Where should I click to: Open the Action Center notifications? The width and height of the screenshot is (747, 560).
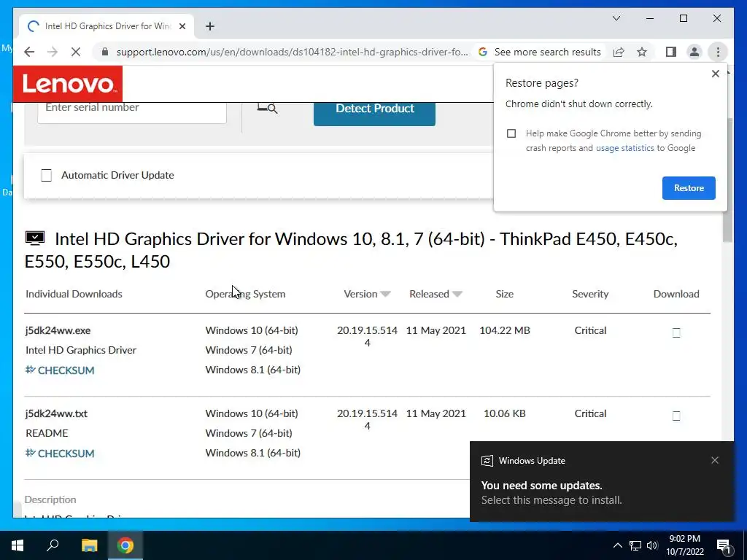click(x=724, y=545)
